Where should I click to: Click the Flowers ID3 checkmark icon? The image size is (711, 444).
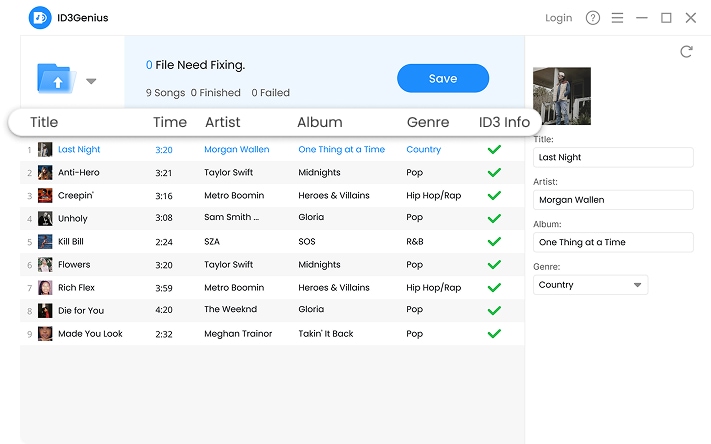pos(494,264)
